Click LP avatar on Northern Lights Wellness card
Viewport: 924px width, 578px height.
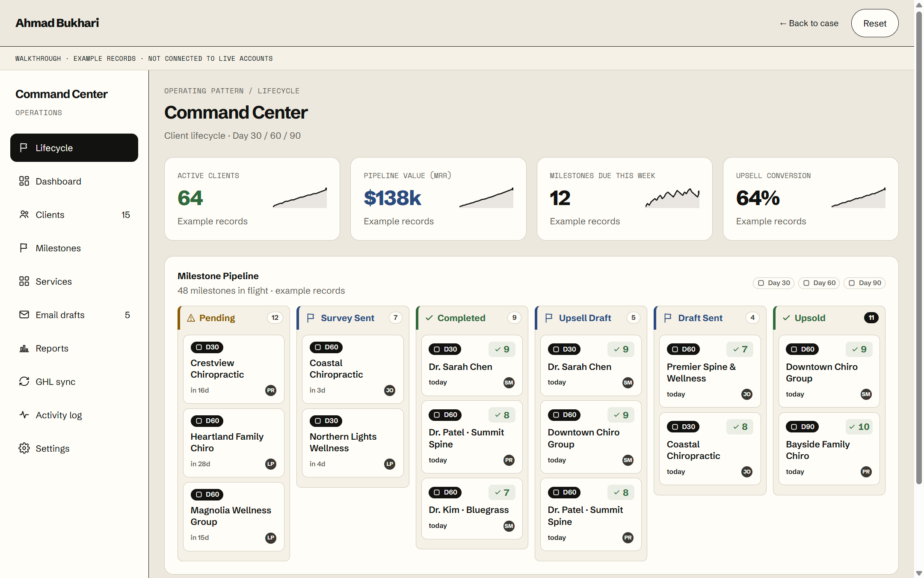click(390, 464)
